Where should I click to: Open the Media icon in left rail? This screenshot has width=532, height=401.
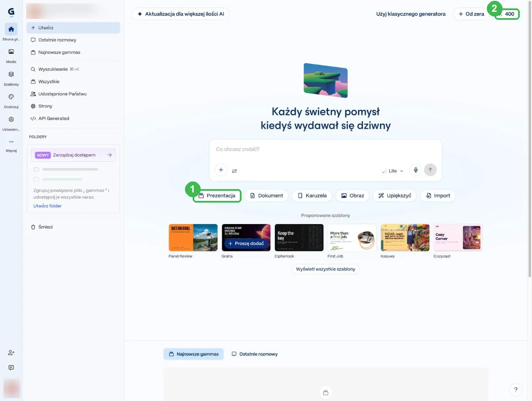pos(11,52)
